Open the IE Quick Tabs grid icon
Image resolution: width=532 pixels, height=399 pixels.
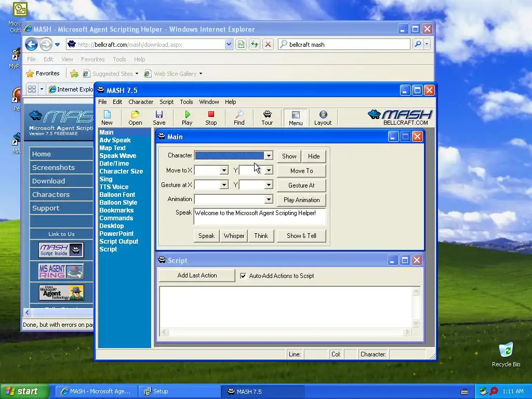click(32, 89)
